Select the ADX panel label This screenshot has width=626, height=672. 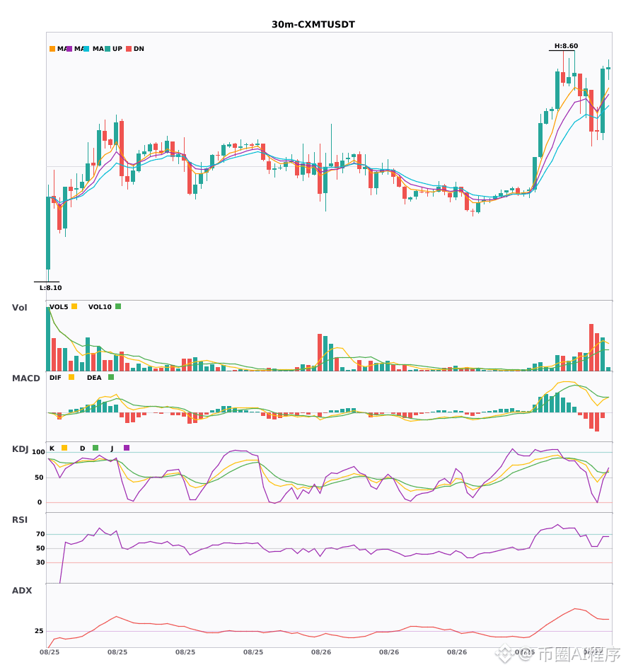tap(22, 590)
